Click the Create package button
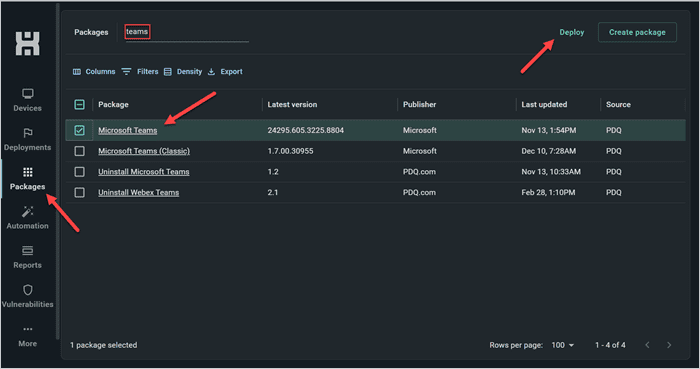 [637, 33]
